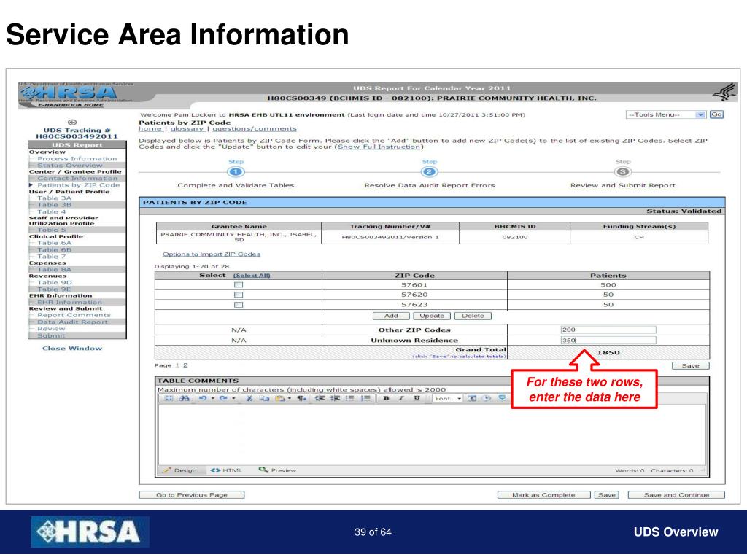
Task: Check the box for ZIP code 57601
Action: (x=239, y=285)
